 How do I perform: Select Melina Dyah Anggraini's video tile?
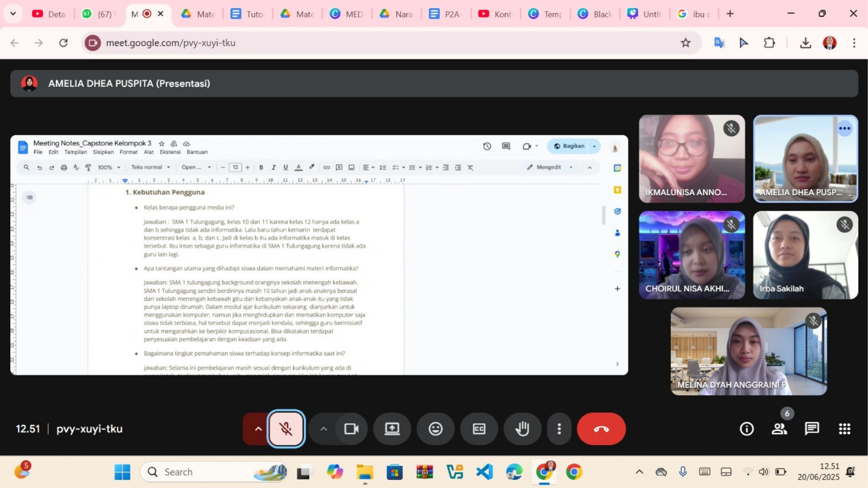[x=749, y=351]
